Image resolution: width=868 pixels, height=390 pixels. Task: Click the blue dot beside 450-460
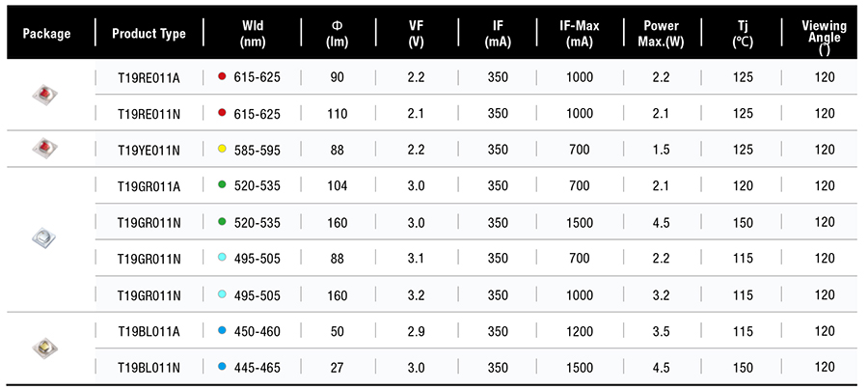tap(223, 331)
